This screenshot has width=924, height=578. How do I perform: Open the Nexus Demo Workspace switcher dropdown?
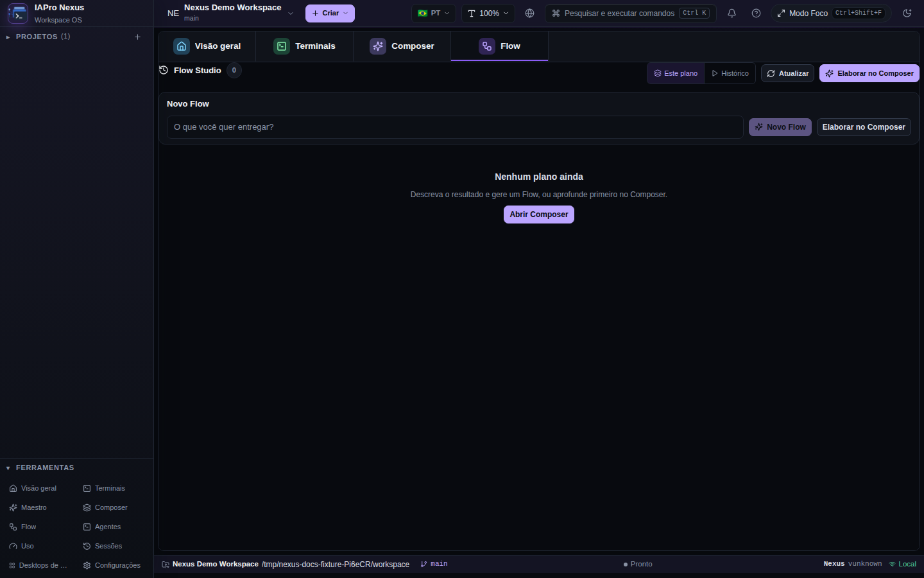230,13
